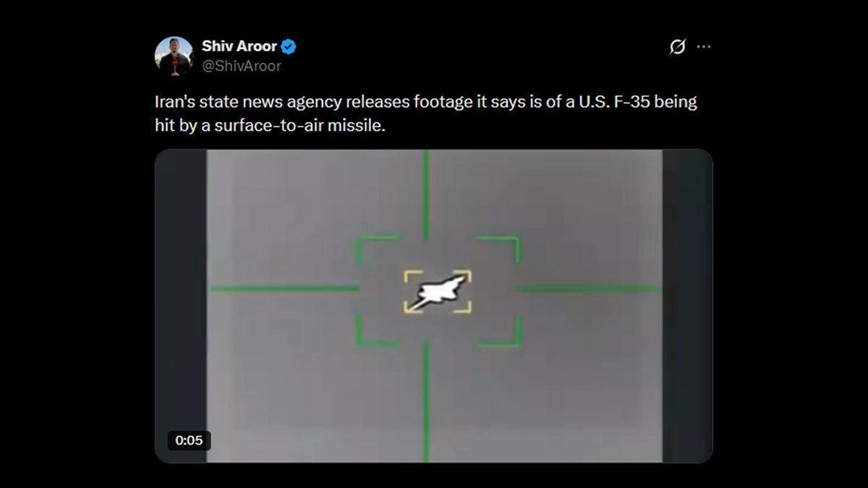The image size is (868, 488).
Task: Open Shiv Aroor's profile avatar
Action: 174,56
